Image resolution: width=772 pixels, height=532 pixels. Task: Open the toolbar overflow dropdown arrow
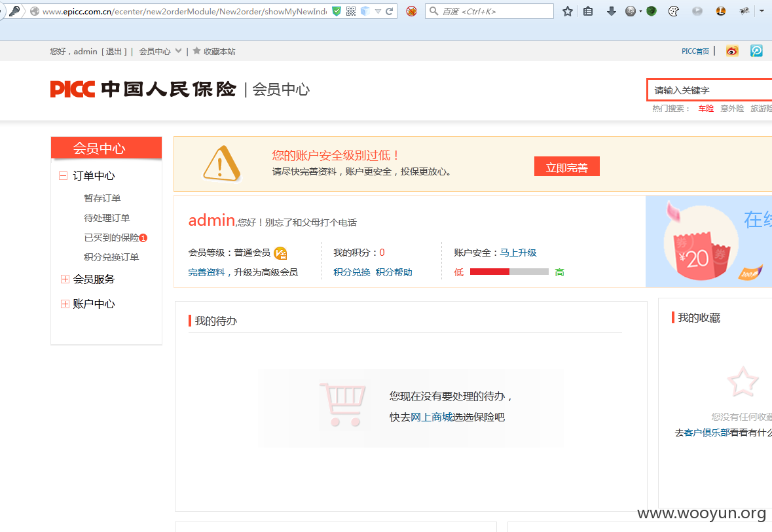[762, 11]
